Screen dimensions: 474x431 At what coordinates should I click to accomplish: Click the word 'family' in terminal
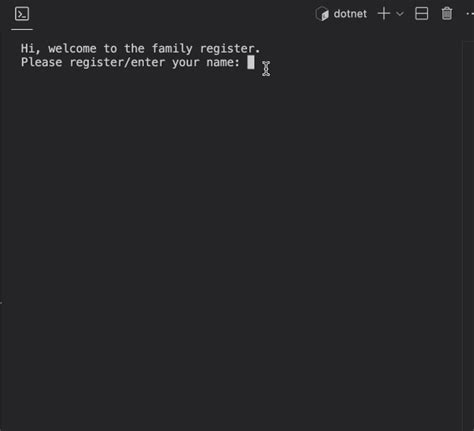(172, 49)
